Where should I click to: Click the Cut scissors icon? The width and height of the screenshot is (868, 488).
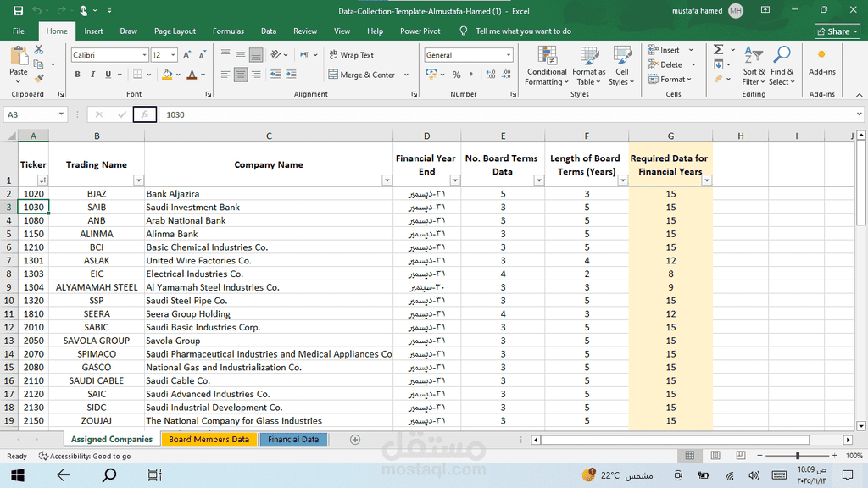pyautogui.click(x=39, y=50)
